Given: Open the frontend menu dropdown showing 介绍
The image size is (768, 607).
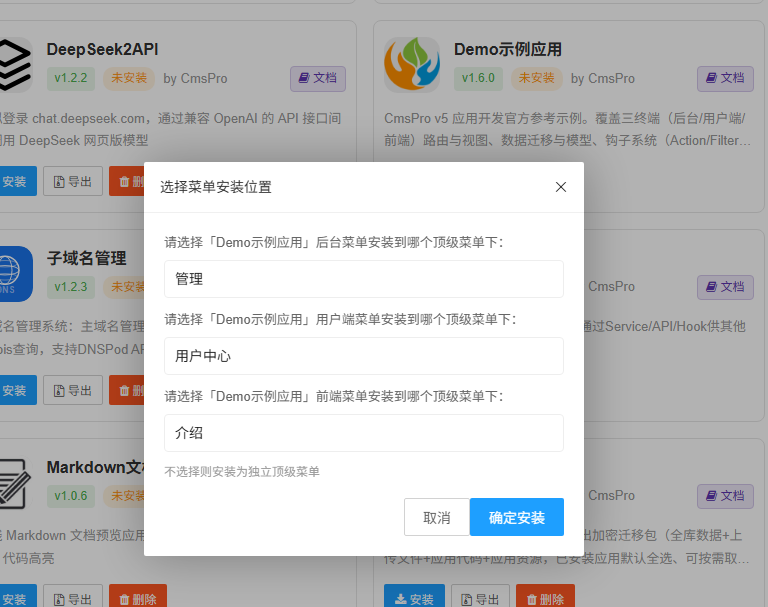Looking at the screenshot, I should click(363, 433).
